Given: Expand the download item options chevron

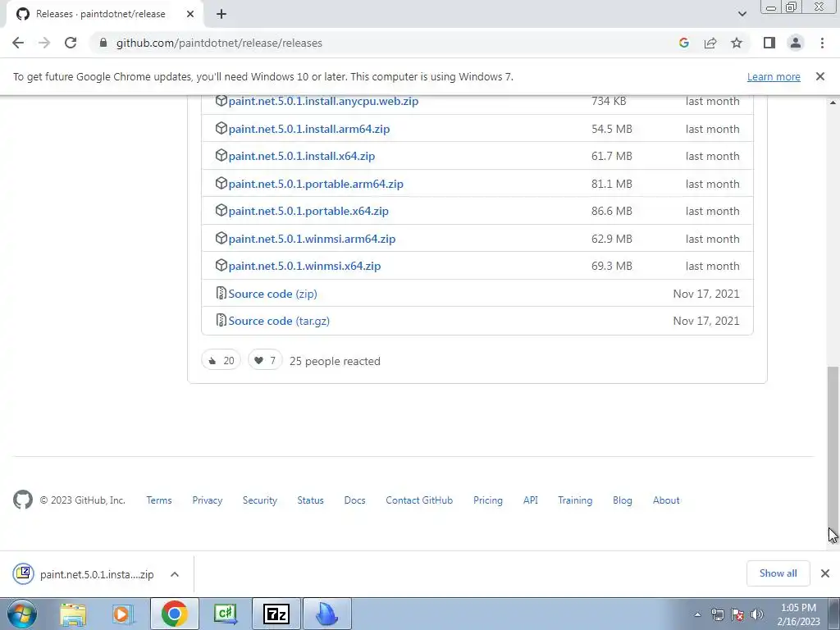Looking at the screenshot, I should [x=175, y=574].
